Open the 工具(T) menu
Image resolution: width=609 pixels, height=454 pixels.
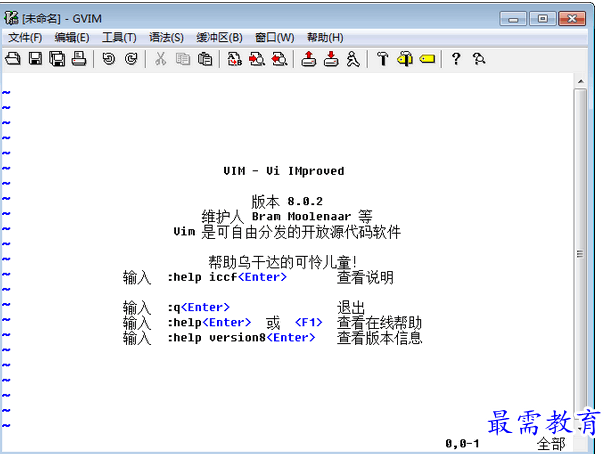[119, 38]
